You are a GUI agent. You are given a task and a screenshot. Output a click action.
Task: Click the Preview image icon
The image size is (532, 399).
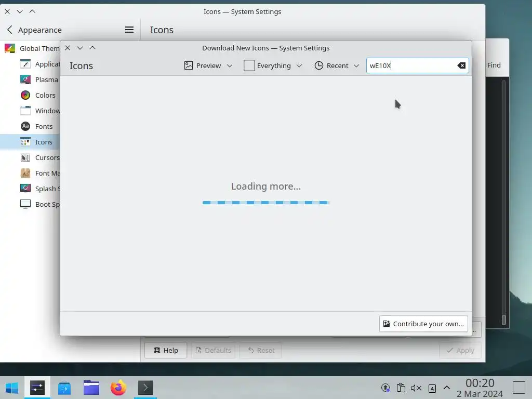tap(188, 65)
